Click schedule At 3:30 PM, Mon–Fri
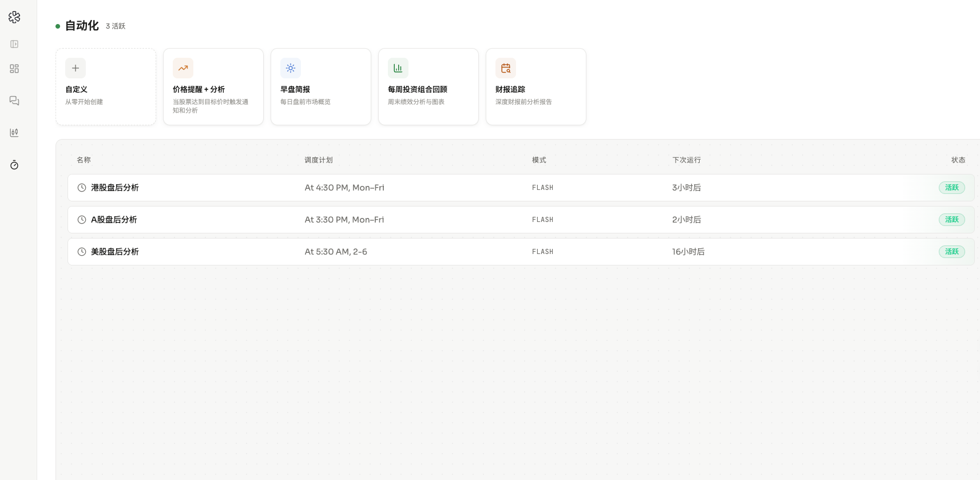 tap(344, 220)
